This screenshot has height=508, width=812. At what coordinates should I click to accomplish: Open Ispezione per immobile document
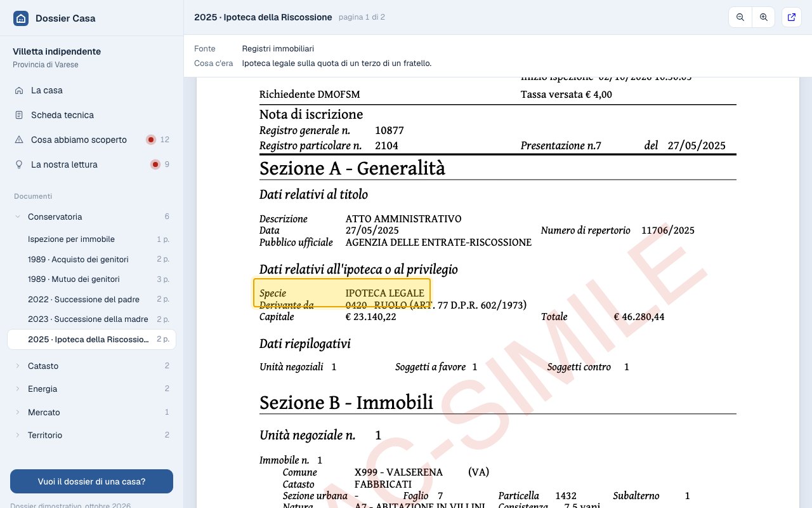91,239
